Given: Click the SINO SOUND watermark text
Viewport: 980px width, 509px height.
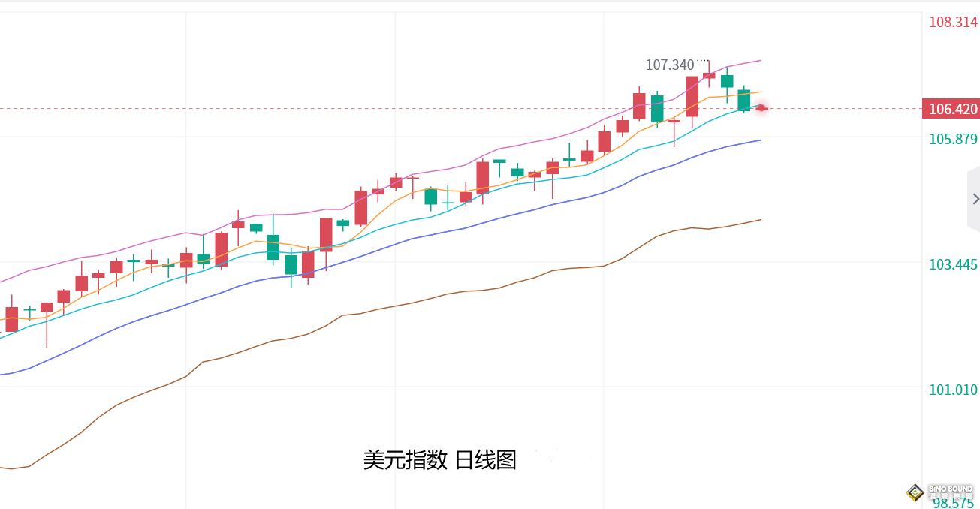Looking at the screenshot, I should pyautogui.click(x=950, y=489).
